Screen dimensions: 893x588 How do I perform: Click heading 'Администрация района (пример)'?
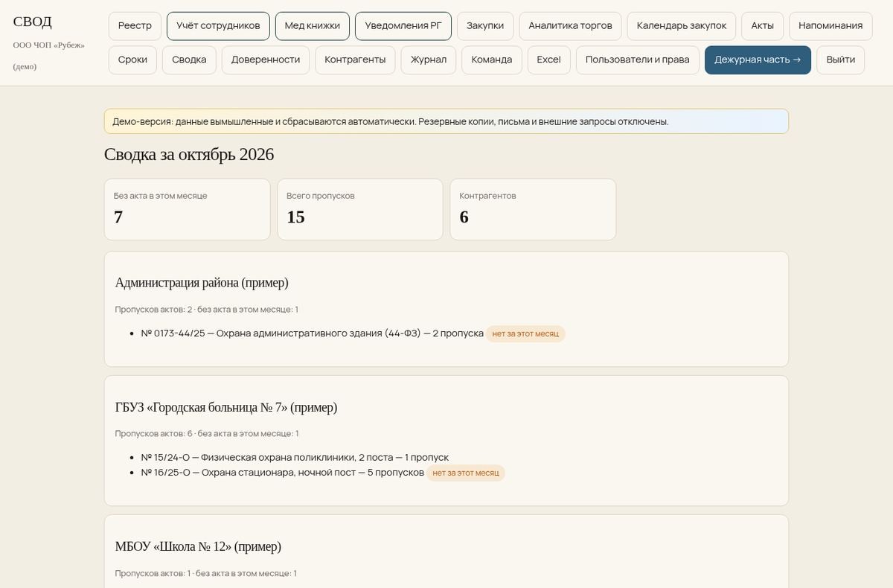[202, 282]
